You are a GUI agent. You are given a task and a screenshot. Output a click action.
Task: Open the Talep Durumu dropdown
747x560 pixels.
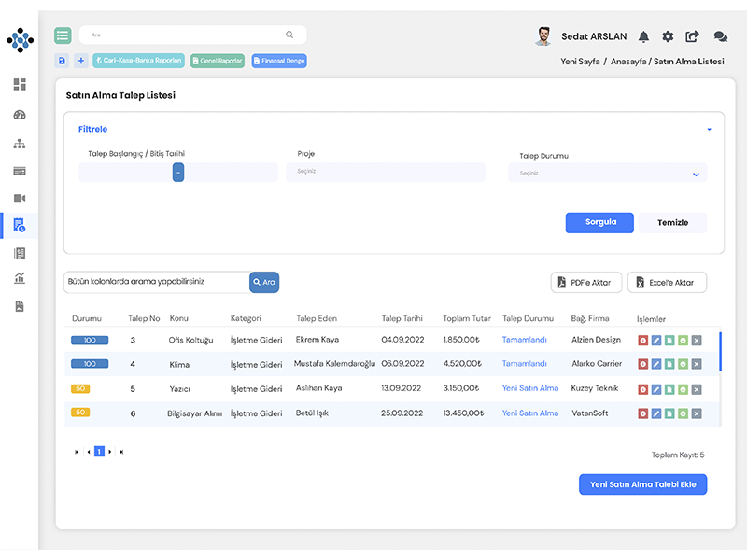click(x=607, y=174)
